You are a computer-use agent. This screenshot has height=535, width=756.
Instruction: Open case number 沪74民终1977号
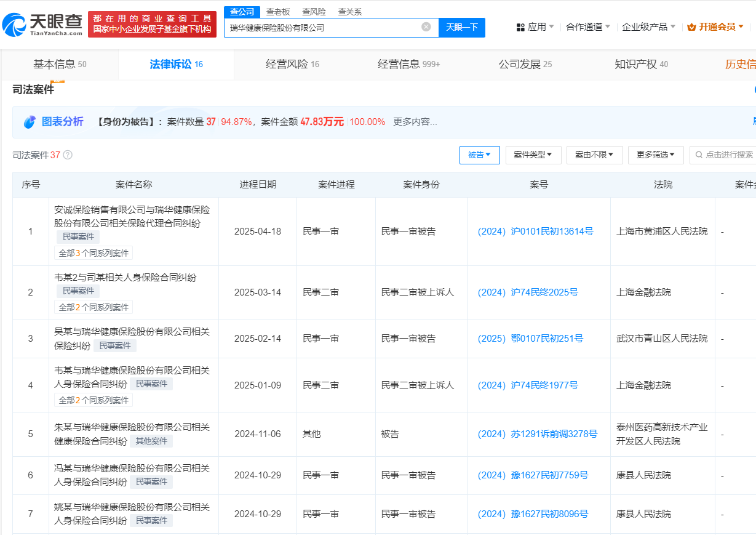click(x=528, y=385)
